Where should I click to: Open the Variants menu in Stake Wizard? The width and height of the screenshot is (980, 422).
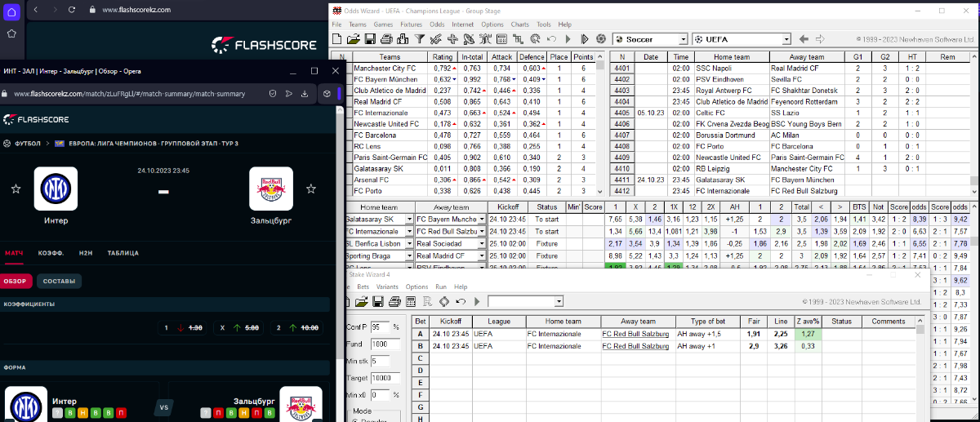(387, 287)
